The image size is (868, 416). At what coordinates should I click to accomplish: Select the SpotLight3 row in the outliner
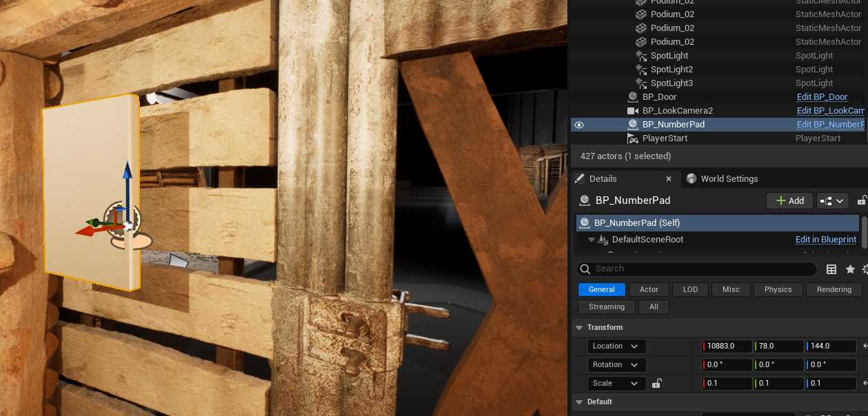point(718,83)
